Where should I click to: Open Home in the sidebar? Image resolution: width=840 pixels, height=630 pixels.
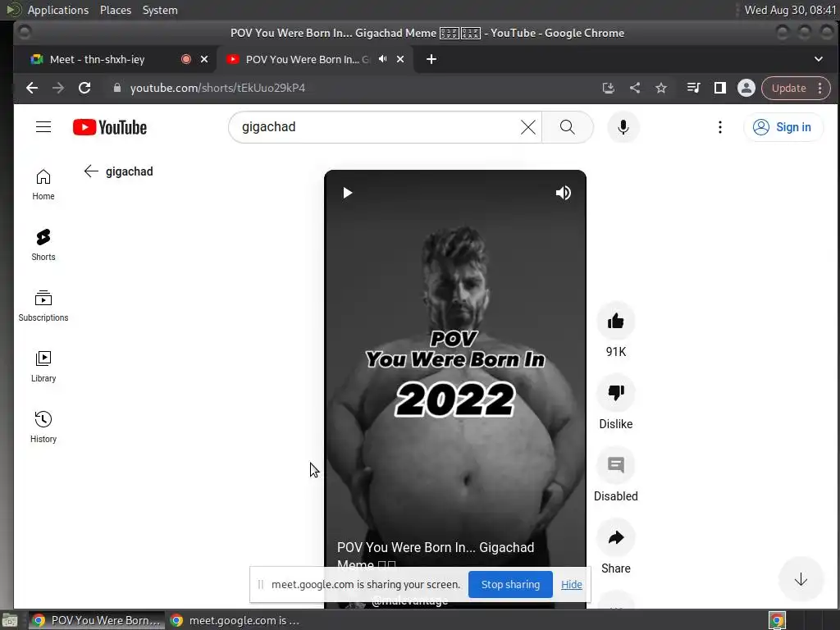pos(43,185)
